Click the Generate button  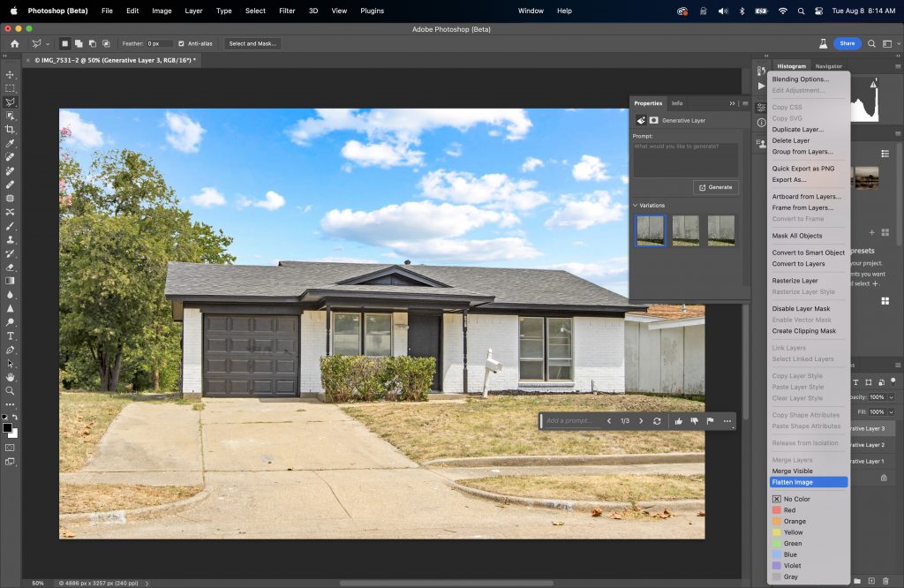(715, 187)
